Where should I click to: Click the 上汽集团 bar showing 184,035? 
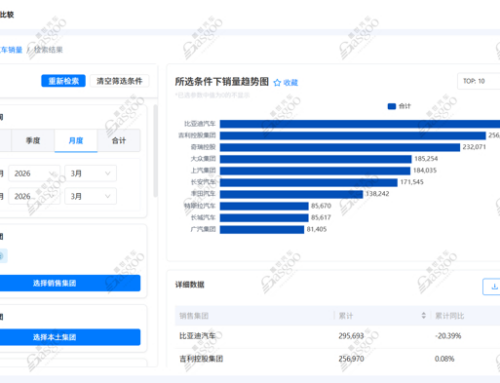coord(315,171)
